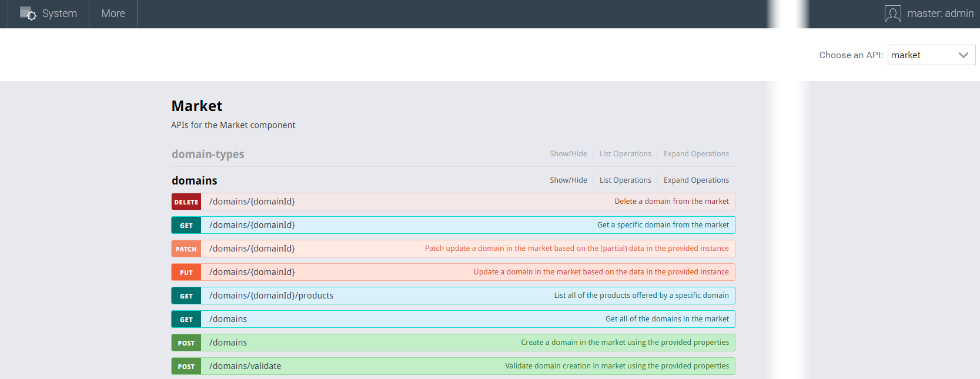Toggle Show/Hide for domains section

point(568,180)
